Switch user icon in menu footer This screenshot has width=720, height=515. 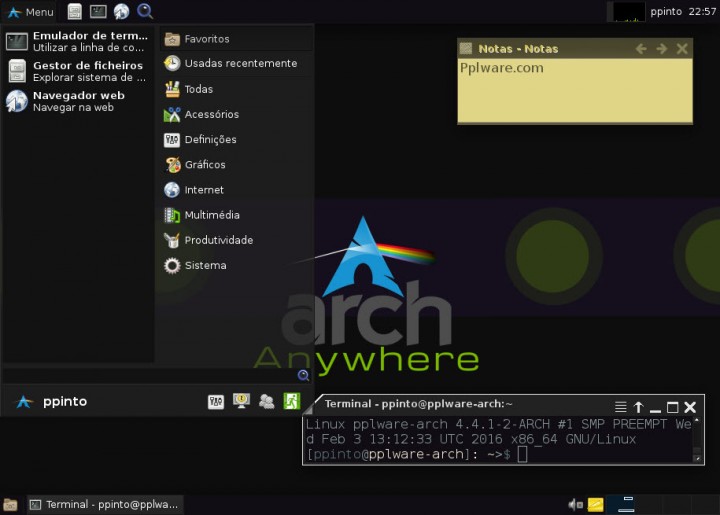tap(266, 402)
